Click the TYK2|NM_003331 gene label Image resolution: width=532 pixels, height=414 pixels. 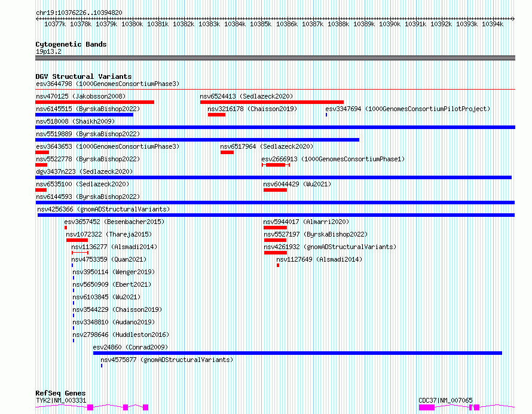61,400
